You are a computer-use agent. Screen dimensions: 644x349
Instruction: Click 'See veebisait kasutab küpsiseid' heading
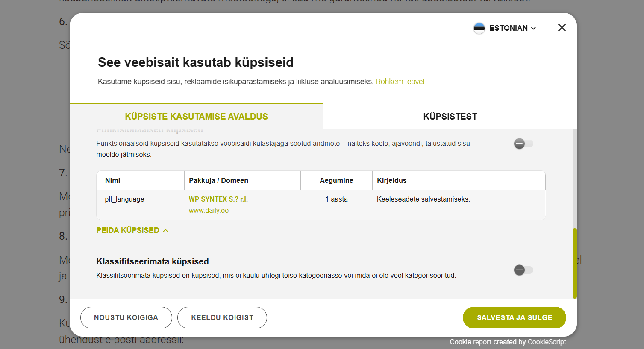(196, 62)
